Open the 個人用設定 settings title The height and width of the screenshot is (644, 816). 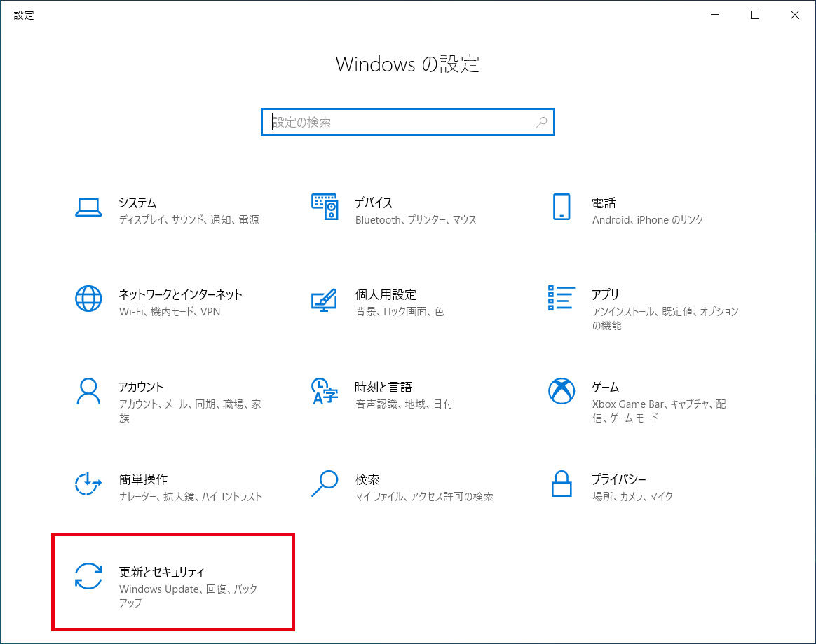(x=386, y=294)
